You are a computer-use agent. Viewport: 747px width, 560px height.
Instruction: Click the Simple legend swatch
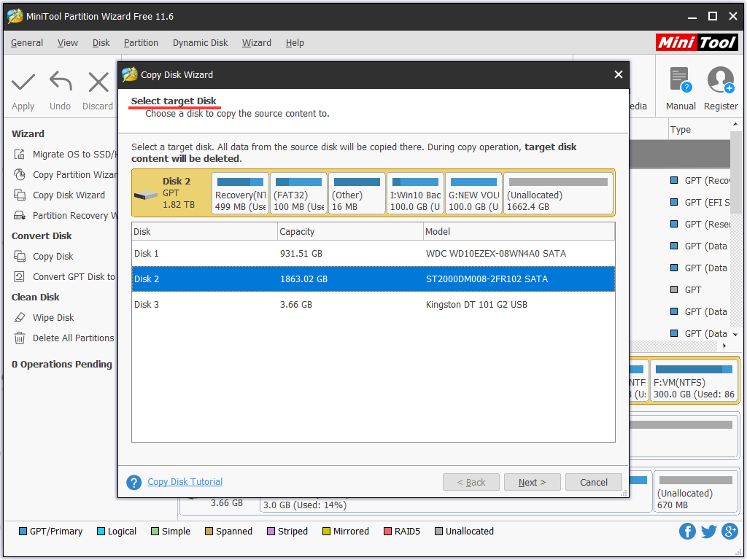click(x=155, y=532)
